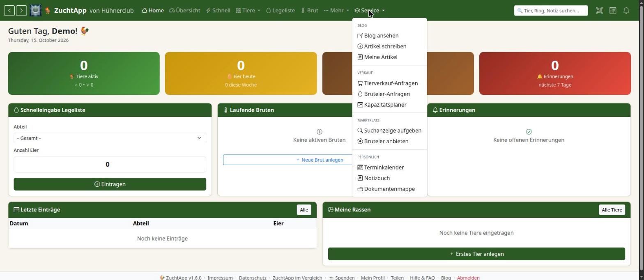
Task: Click the Eier column header
Action: tap(278, 223)
